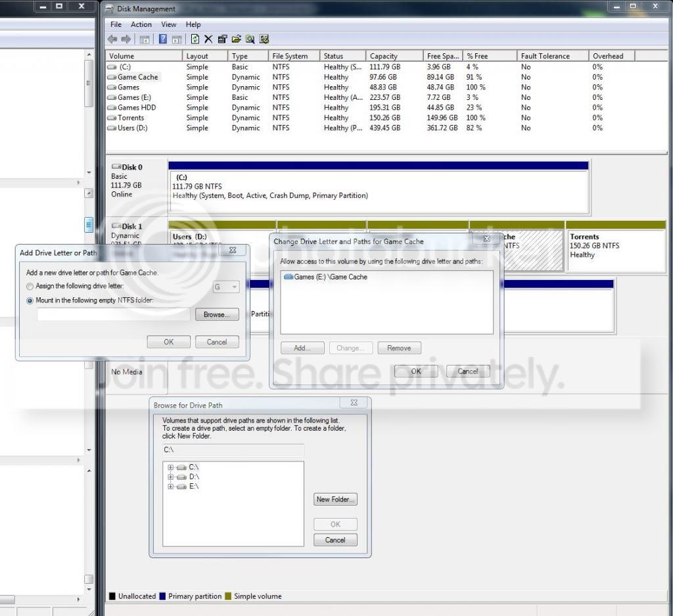Click the blue Help question mark toolbar icon

(163, 39)
